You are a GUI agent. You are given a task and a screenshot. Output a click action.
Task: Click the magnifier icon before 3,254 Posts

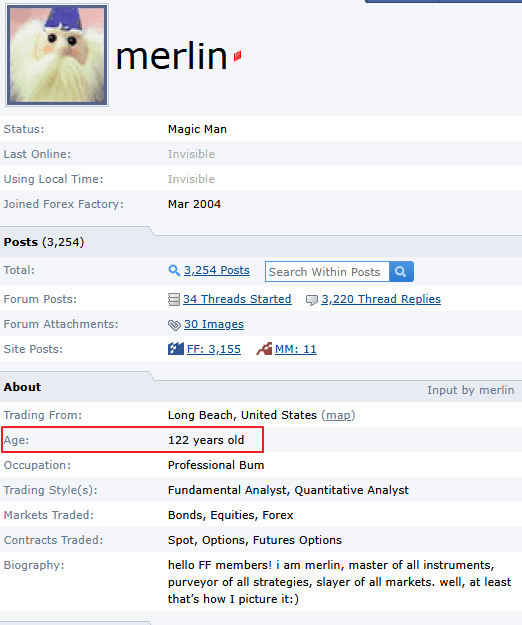[174, 270]
